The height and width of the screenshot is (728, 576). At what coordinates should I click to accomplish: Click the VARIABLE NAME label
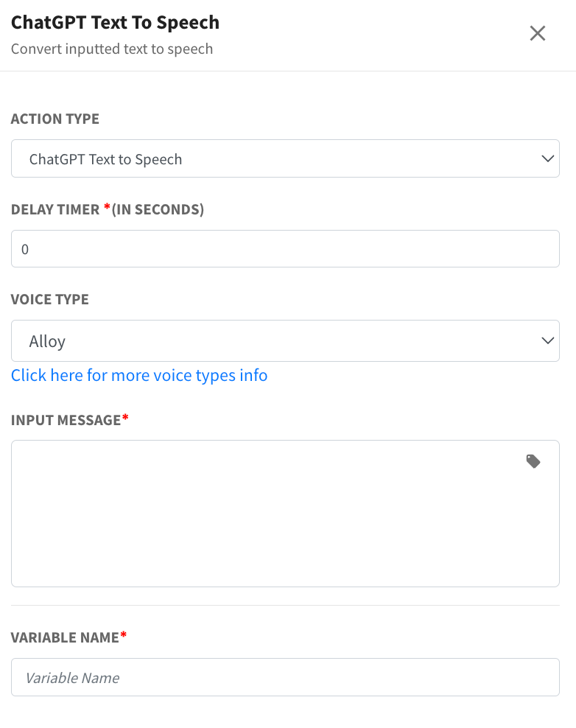click(65, 637)
